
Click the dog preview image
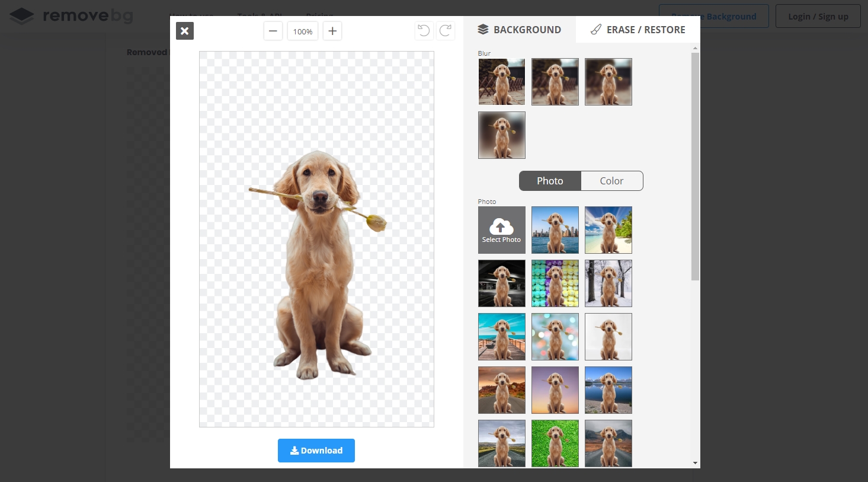point(316,239)
